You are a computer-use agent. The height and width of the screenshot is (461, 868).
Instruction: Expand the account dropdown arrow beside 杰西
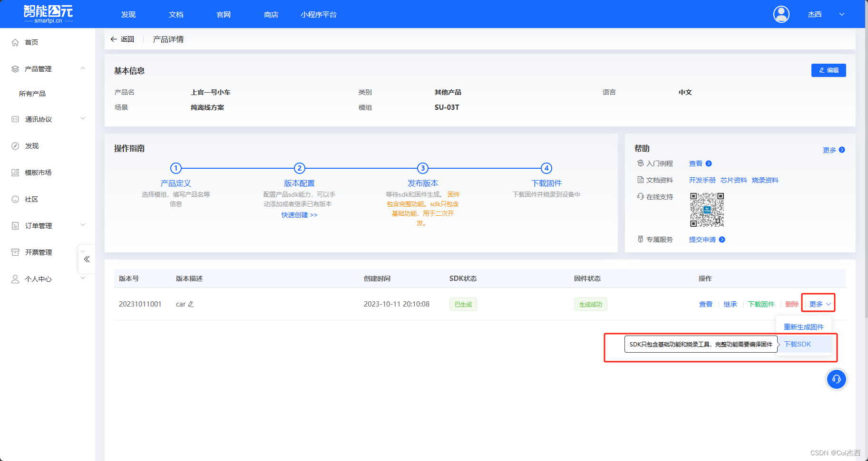842,14
